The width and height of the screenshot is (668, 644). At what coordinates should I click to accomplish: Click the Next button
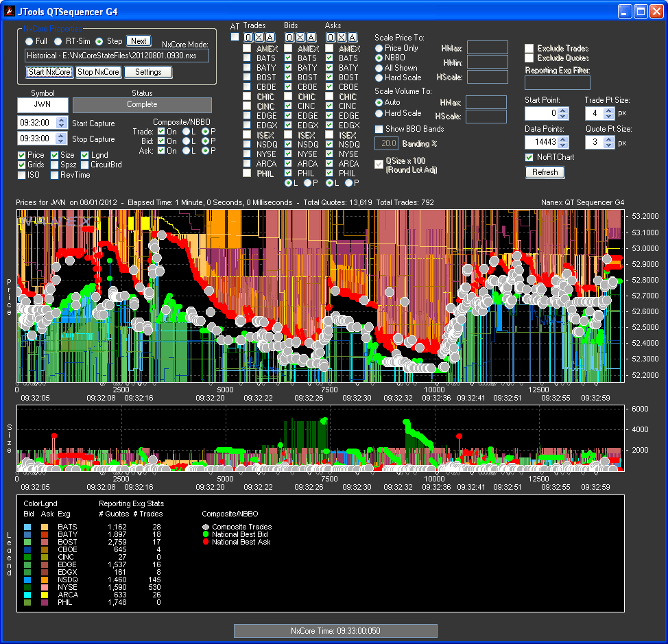139,41
